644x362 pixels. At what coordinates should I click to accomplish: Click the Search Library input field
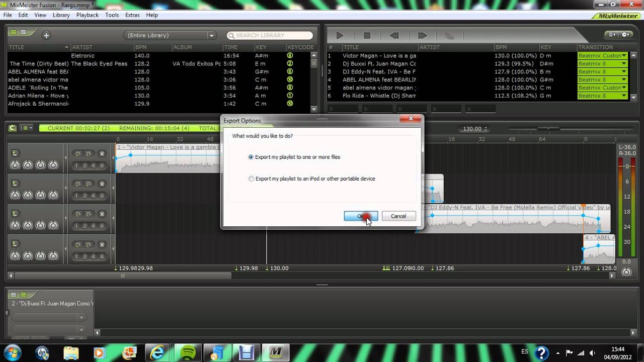tap(270, 35)
